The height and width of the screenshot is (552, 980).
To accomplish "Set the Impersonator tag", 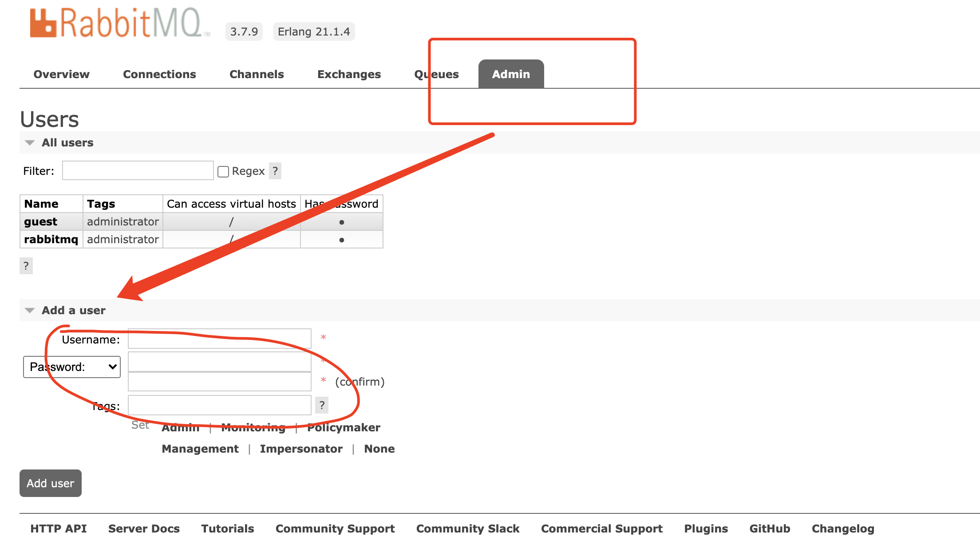I will (301, 449).
